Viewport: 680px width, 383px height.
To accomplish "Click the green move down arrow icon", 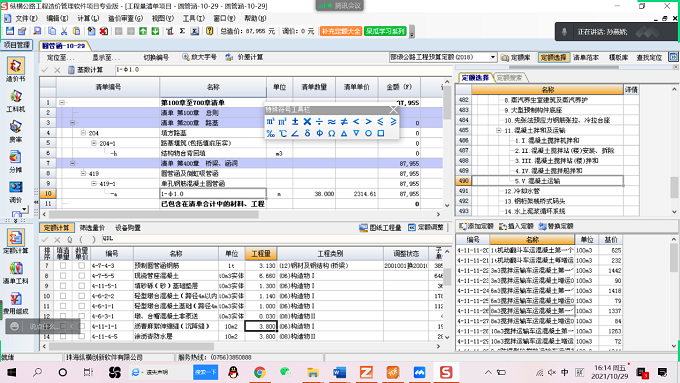I will point(155,31).
